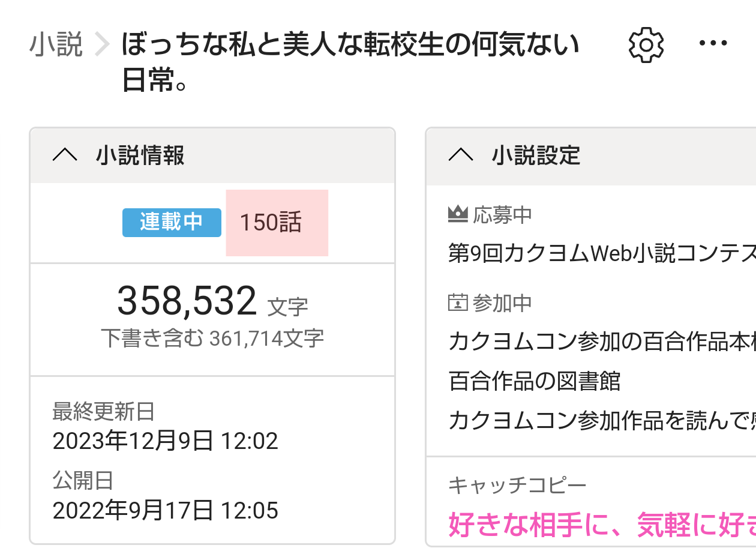The image size is (756, 560).
Task: Go back to 小説 breadcrumb link
Action: (x=56, y=46)
